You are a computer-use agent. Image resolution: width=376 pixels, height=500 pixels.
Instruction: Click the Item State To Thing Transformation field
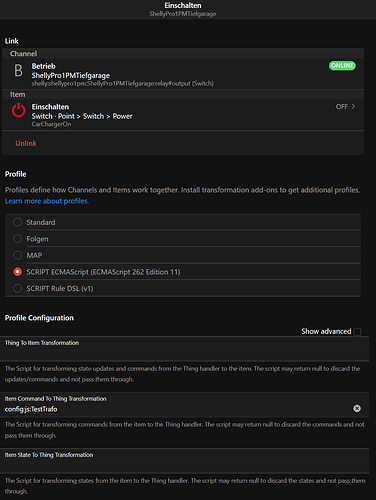tap(184, 461)
